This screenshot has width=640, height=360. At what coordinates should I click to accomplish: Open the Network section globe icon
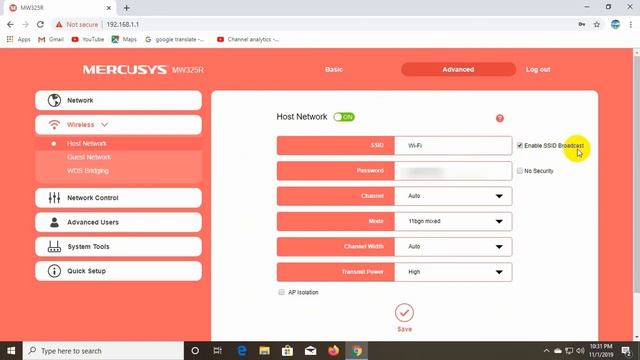tap(54, 100)
